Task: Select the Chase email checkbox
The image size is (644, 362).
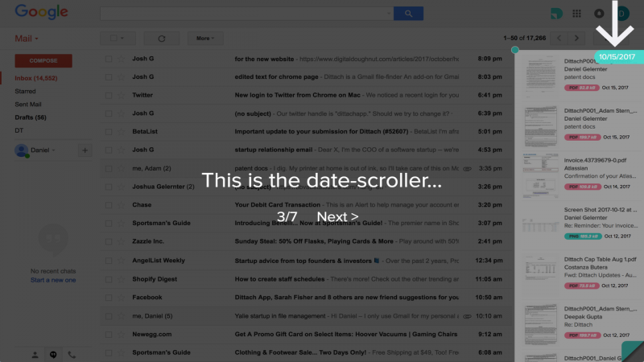Action: point(109,205)
